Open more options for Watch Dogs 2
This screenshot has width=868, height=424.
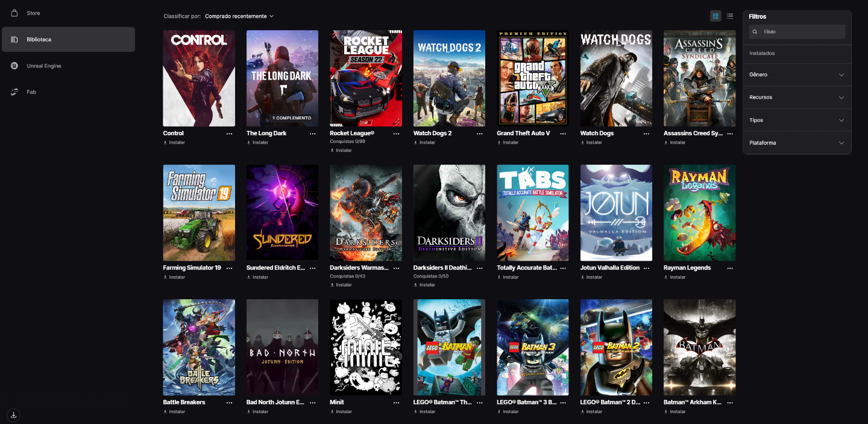pyautogui.click(x=480, y=134)
